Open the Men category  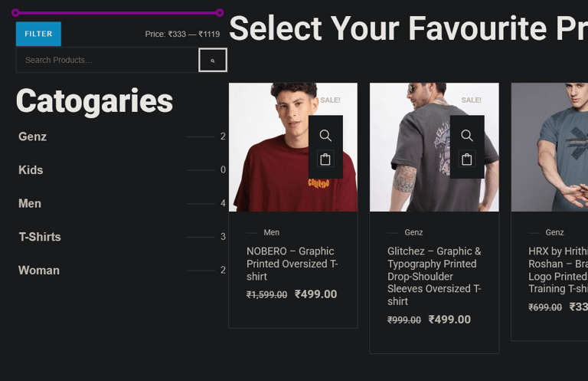30,203
